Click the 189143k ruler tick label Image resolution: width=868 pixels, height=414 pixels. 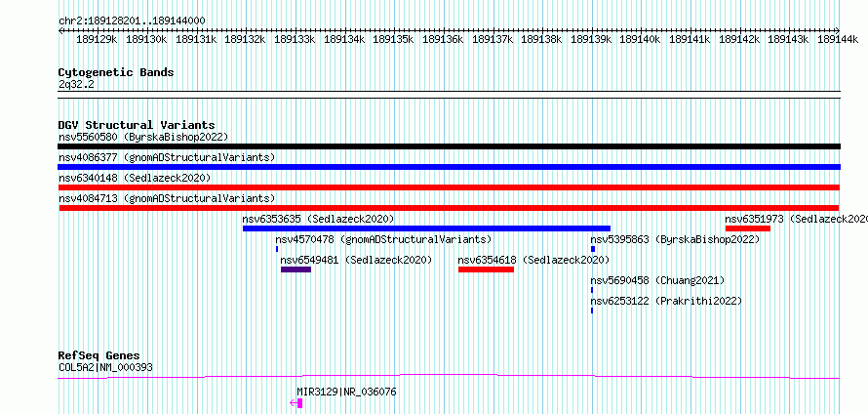(x=789, y=40)
